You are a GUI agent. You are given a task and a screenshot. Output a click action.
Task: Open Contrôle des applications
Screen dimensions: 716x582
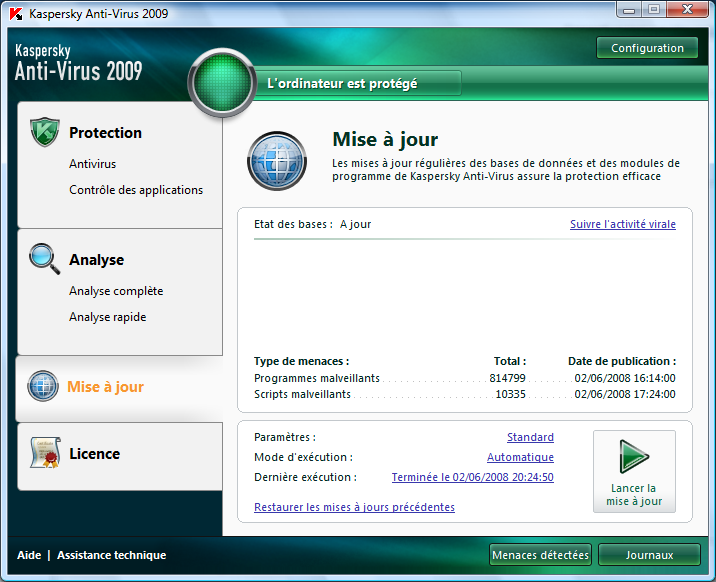tap(136, 190)
